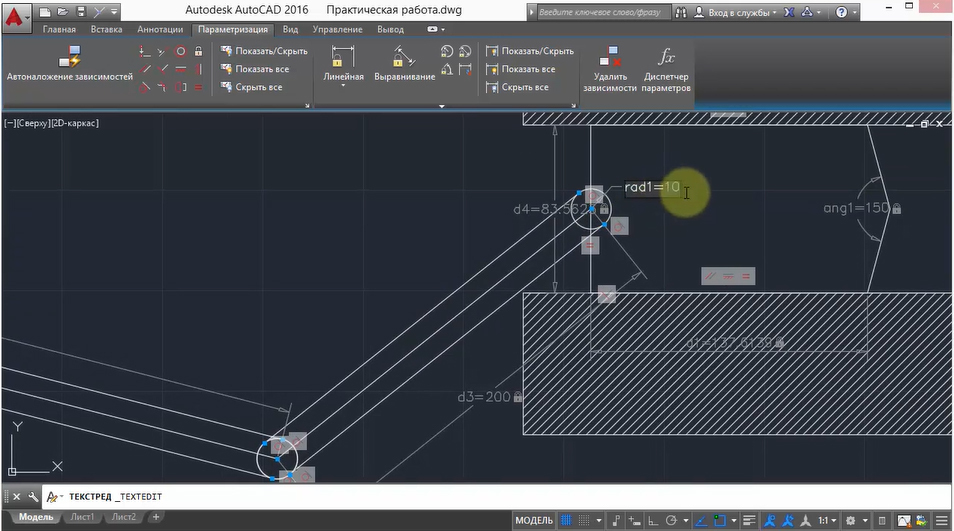Open the Главная ribbon tab
This screenshot has height=531, width=954.
pyautogui.click(x=60, y=29)
